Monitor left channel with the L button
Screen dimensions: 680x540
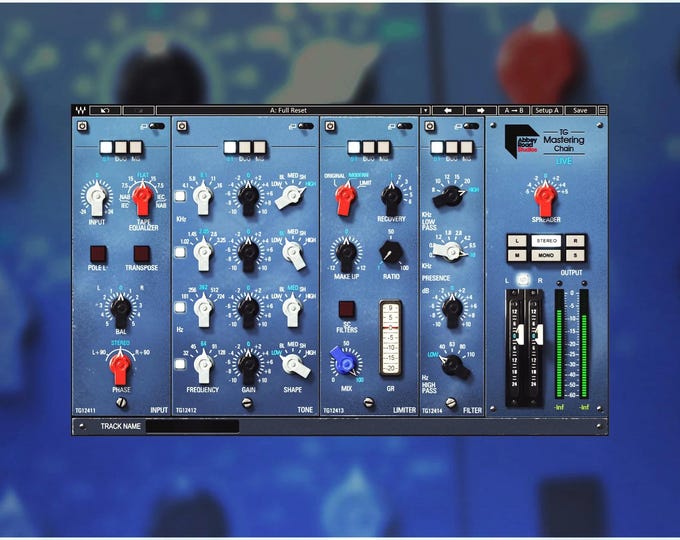point(517,240)
